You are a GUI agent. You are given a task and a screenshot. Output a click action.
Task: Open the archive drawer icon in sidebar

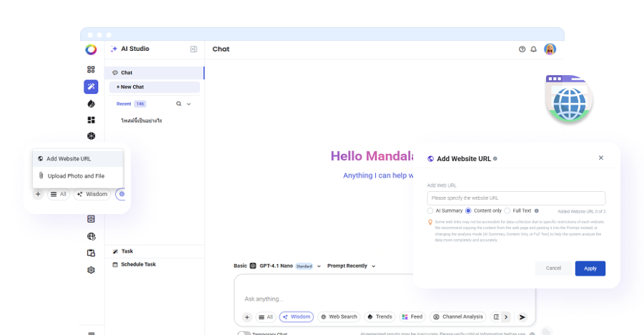click(91, 219)
